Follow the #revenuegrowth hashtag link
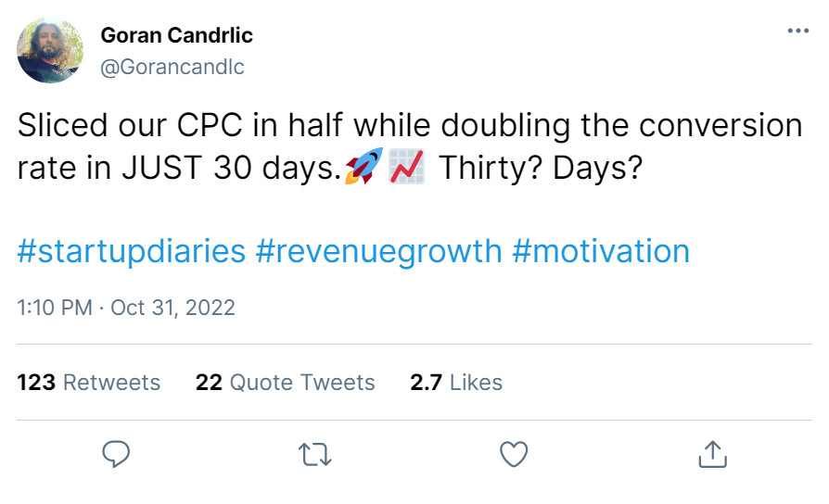 coord(378,251)
